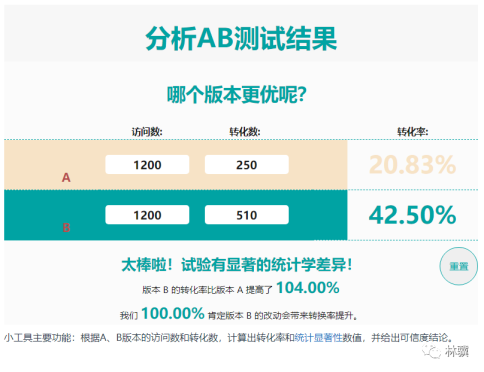Click the 104.00% improvement figure
484x372 pixels.
pos(308,288)
